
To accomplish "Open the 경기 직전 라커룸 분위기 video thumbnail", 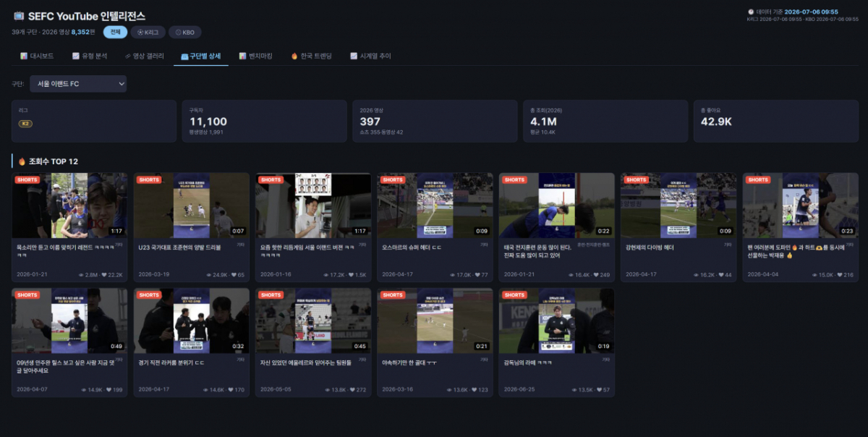I will pyautogui.click(x=191, y=321).
